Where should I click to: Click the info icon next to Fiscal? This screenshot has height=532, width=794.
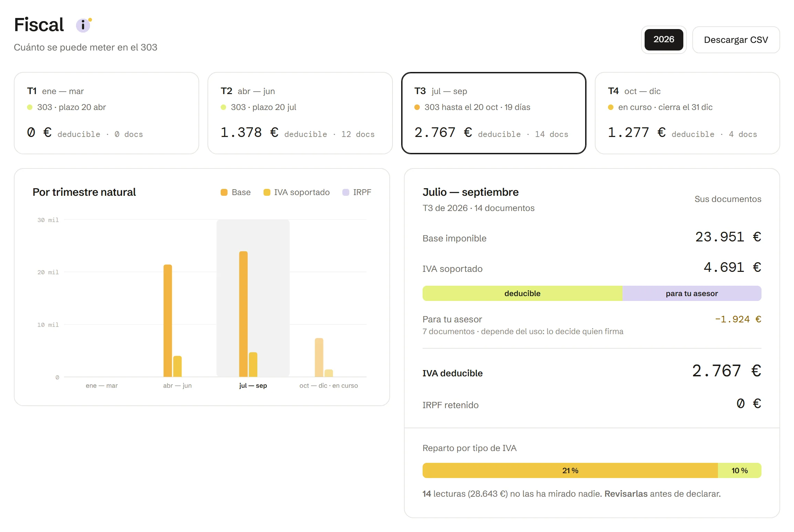click(83, 25)
